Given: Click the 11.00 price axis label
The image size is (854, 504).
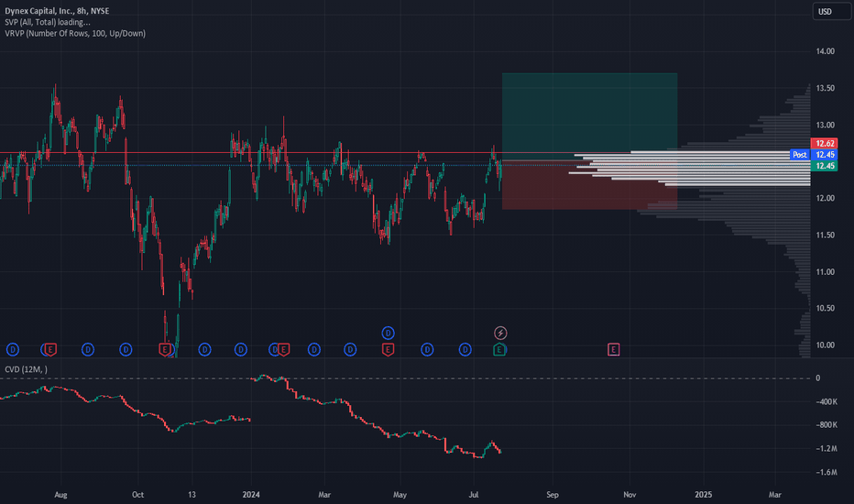Looking at the screenshot, I should pyautogui.click(x=825, y=272).
